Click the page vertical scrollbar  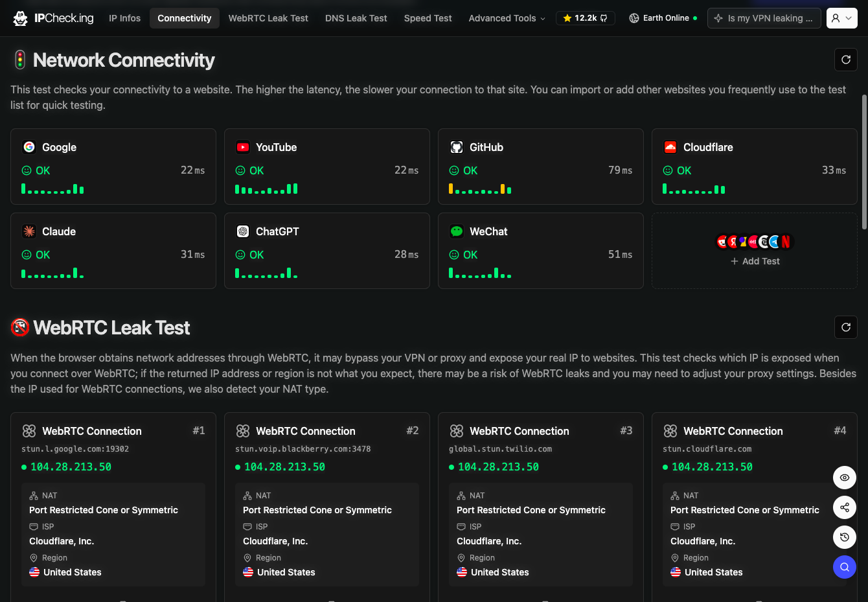(x=864, y=162)
